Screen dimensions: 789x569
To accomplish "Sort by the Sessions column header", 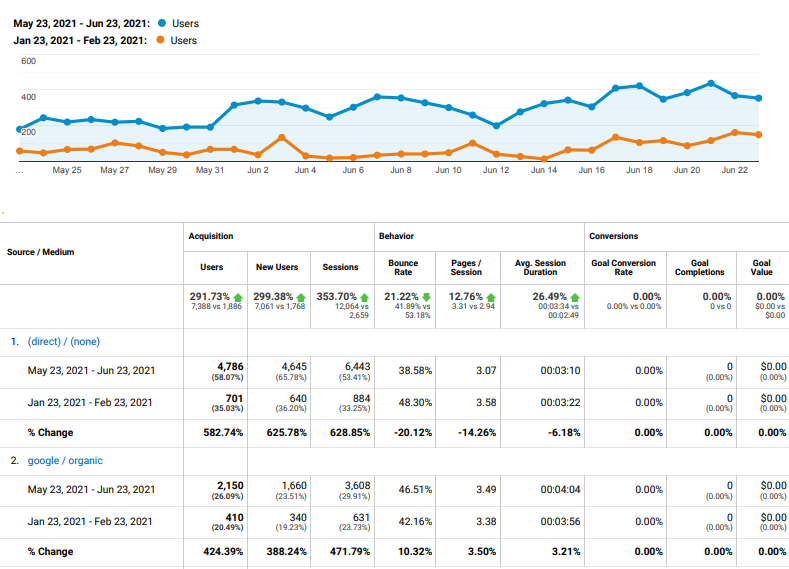I will pyautogui.click(x=340, y=267).
